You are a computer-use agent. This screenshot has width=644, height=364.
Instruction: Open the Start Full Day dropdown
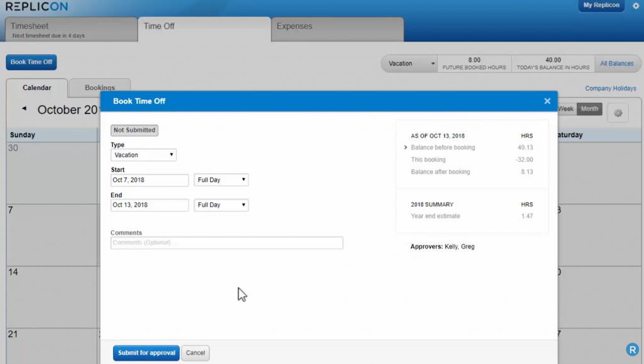tap(221, 180)
